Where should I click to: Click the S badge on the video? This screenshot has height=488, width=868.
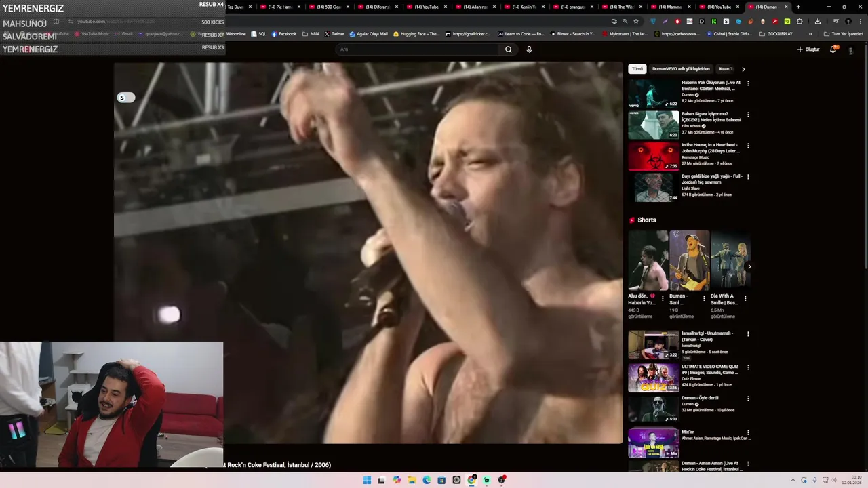click(125, 98)
